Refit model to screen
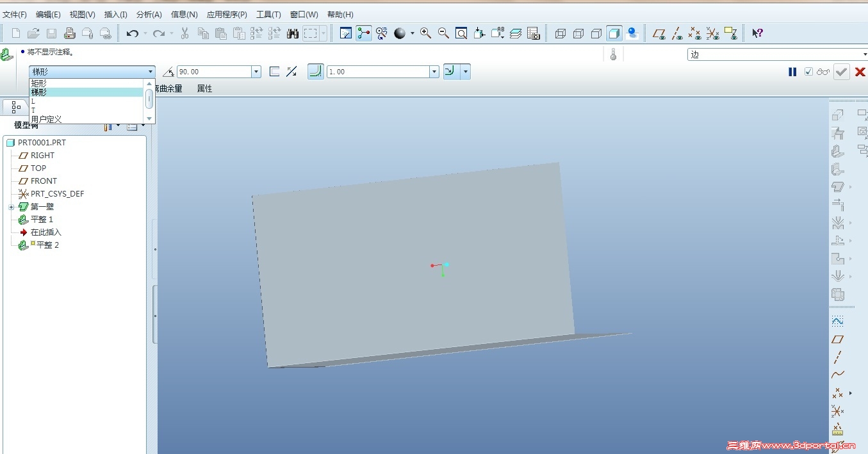This screenshot has width=868, height=454. 461,33
